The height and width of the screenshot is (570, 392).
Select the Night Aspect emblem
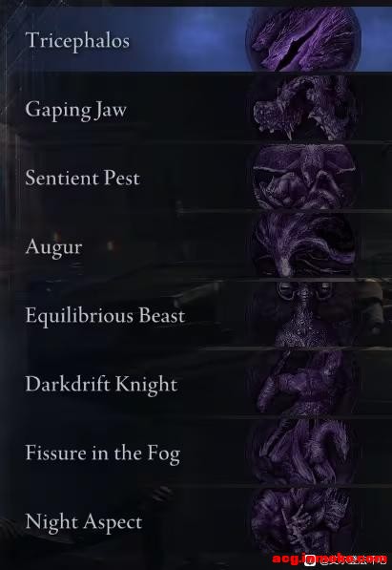pos(303,520)
